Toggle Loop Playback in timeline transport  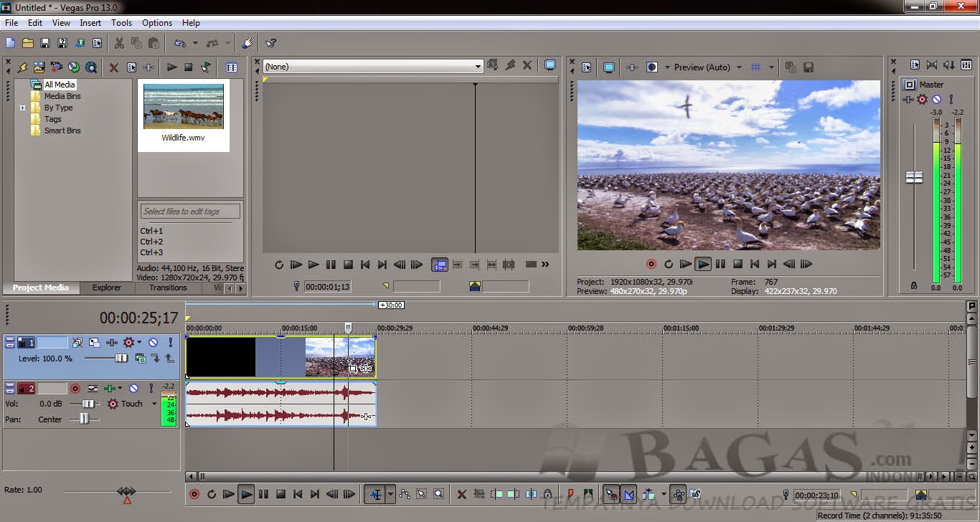pyautogui.click(x=212, y=494)
